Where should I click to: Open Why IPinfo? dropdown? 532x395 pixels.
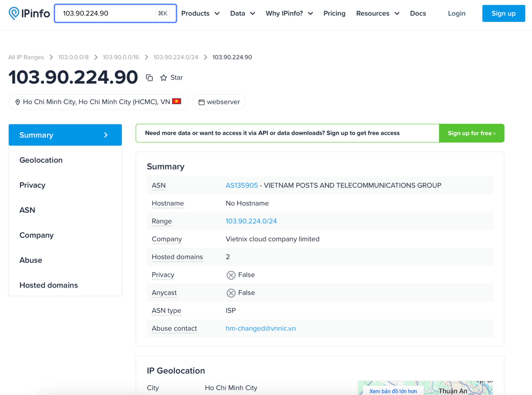pos(289,13)
